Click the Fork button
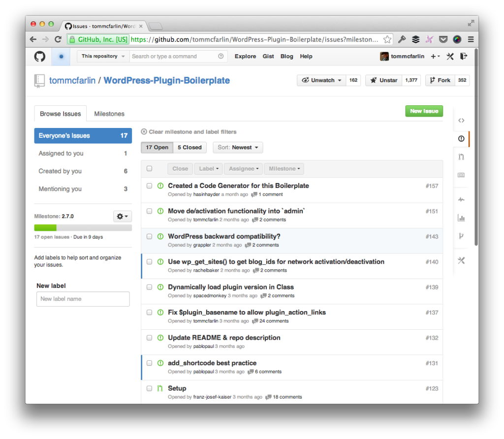 coord(440,80)
